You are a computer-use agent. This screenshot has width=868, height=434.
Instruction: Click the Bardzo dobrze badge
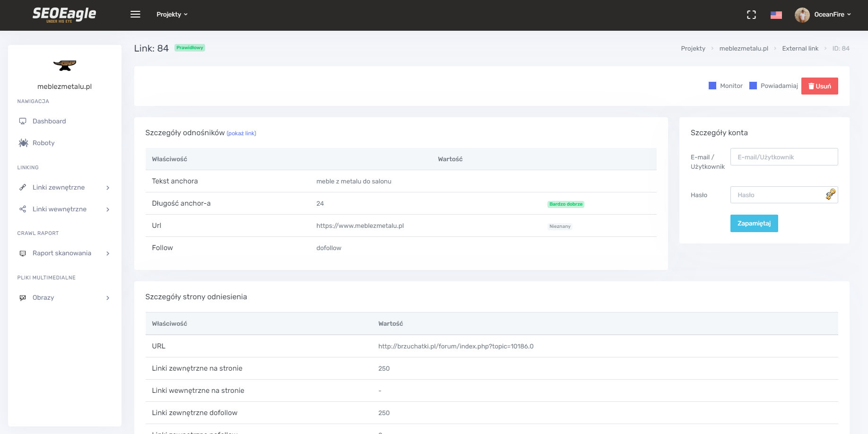coord(566,204)
